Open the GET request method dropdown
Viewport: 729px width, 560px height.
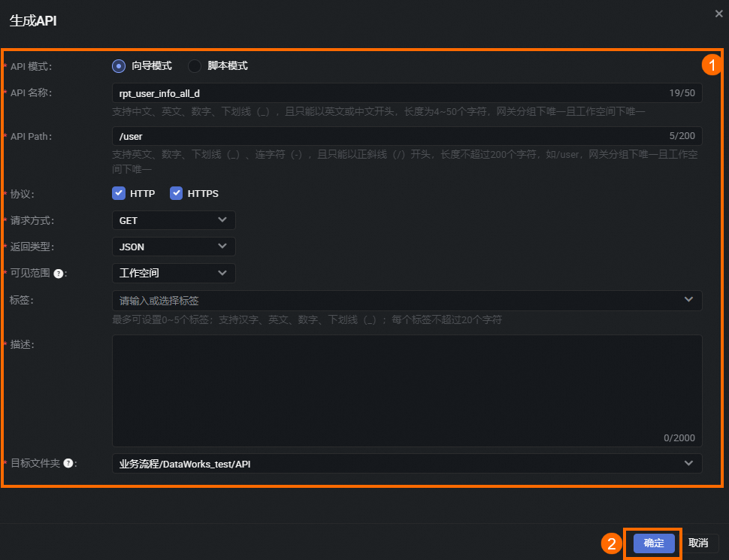(x=174, y=220)
